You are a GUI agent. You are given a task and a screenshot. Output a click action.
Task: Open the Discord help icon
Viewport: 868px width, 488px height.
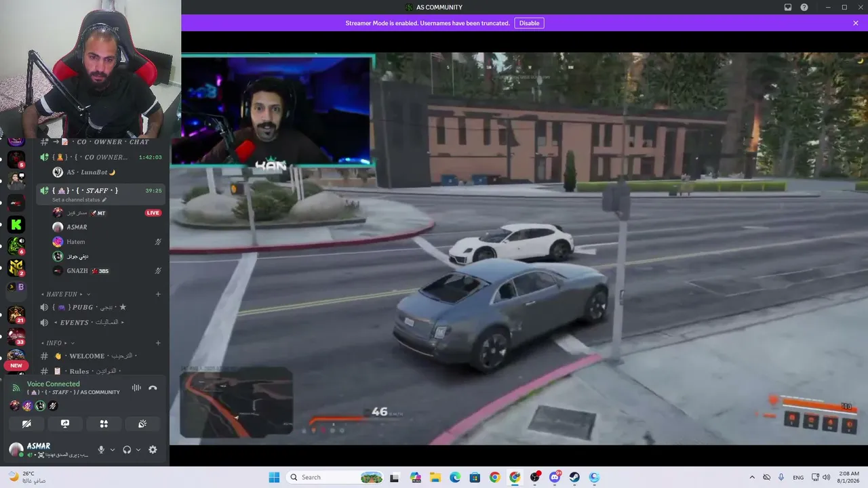click(804, 7)
